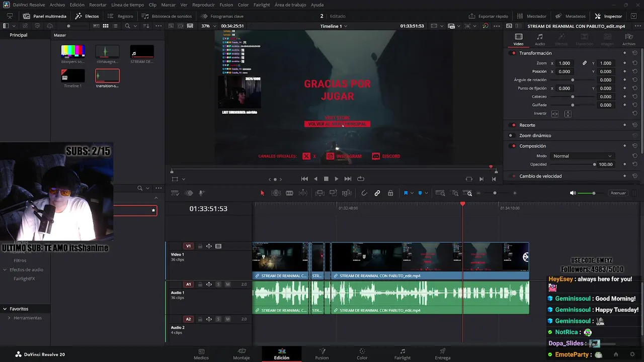Image resolution: width=644 pixels, height=362 pixels.
Task: Toggle the linked selection chain icon
Action: point(377,193)
